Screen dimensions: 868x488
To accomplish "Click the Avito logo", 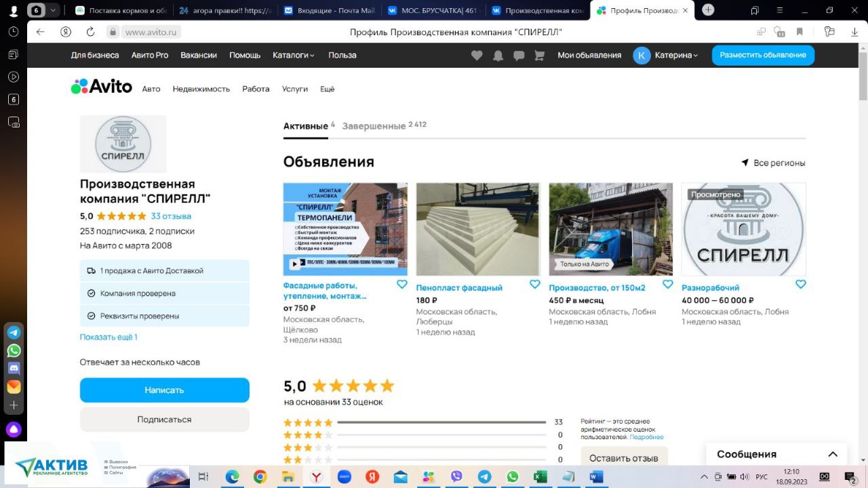I will pyautogui.click(x=102, y=87).
